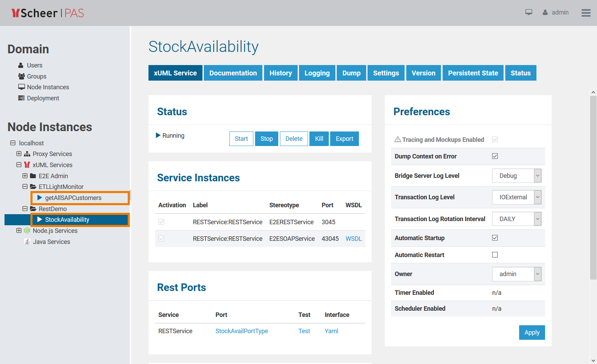Enable the Automatic Restart checkbox

click(x=495, y=255)
